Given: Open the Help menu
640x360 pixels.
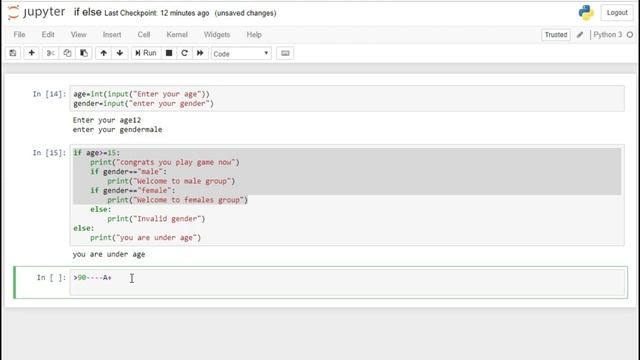Looking at the screenshot, I should (x=254, y=35).
